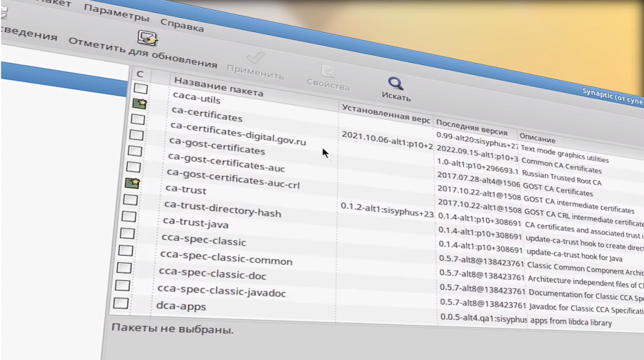Toggle status box for ca-trust-directory-hash
Viewport: 644px width, 360px height.
tap(130, 200)
